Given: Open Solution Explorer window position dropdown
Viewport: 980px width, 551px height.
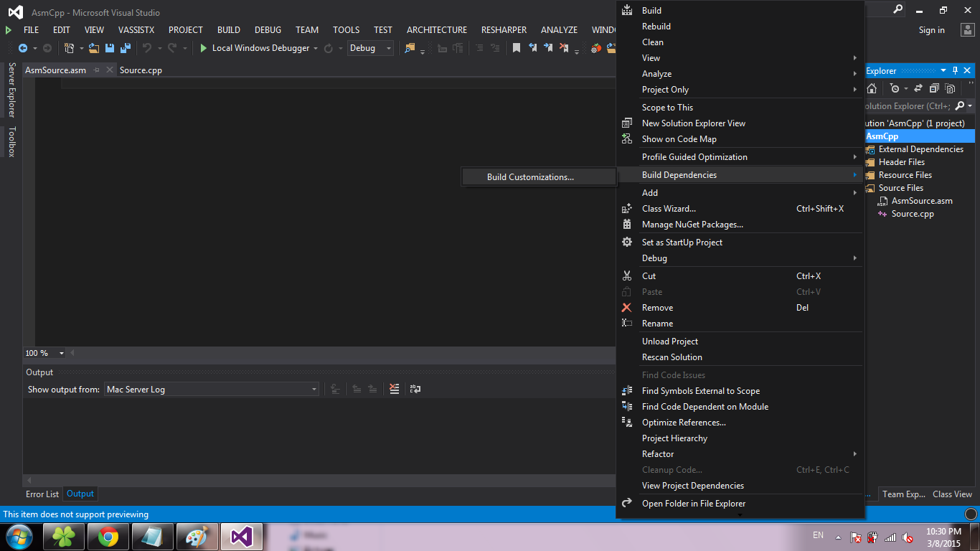Looking at the screenshot, I should 943,71.
